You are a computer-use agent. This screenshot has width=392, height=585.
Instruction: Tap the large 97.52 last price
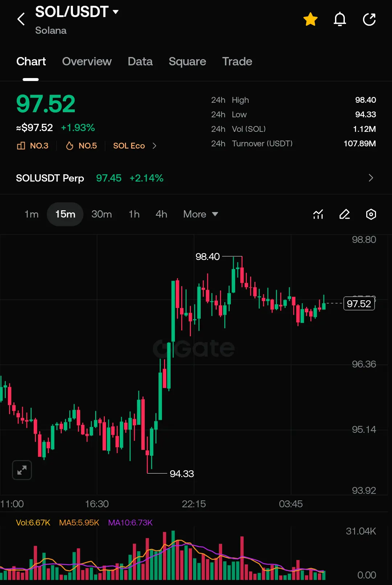pos(46,104)
